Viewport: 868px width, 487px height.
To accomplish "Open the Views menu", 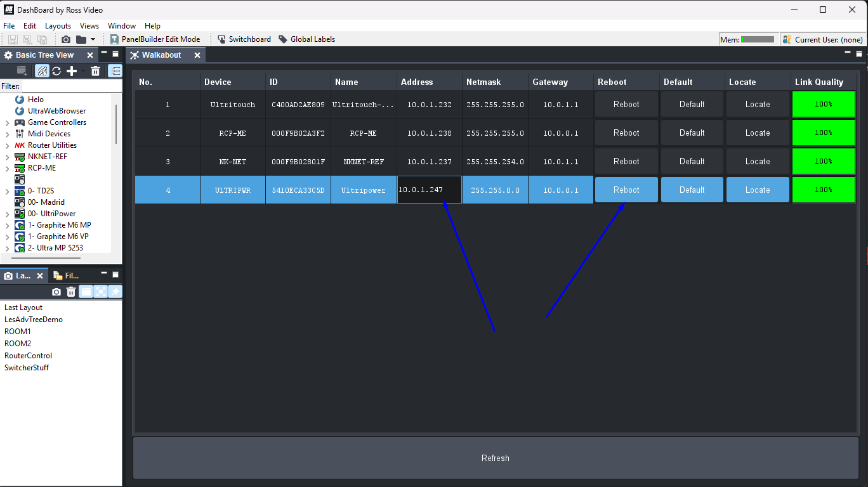I will (x=89, y=26).
